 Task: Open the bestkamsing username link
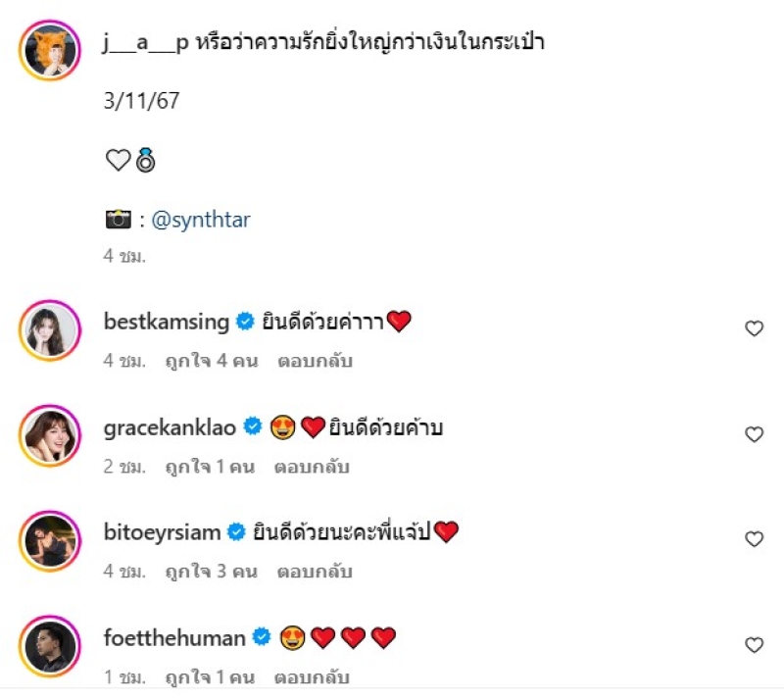[166, 322]
